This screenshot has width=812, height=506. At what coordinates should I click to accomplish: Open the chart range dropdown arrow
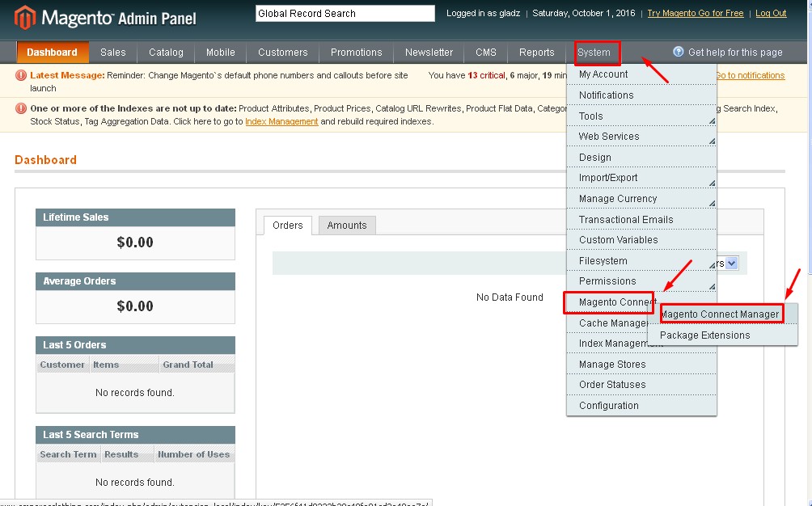(731, 263)
